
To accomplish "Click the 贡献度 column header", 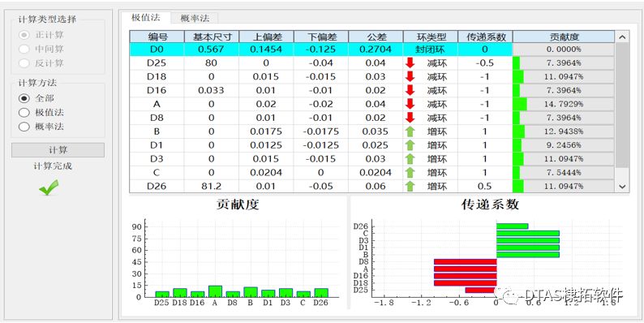I will (564, 37).
